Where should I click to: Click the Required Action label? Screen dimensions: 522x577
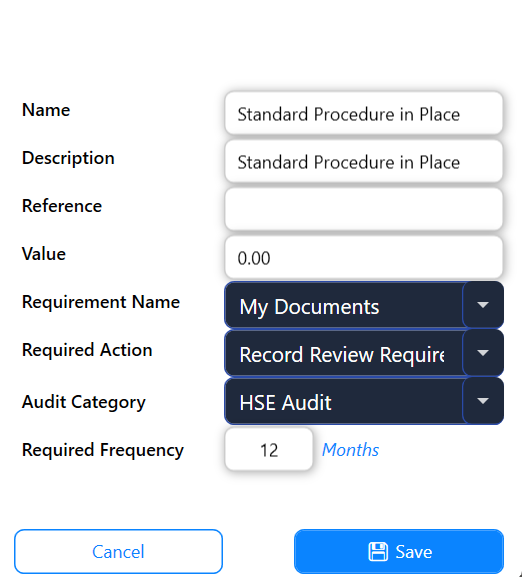(87, 350)
